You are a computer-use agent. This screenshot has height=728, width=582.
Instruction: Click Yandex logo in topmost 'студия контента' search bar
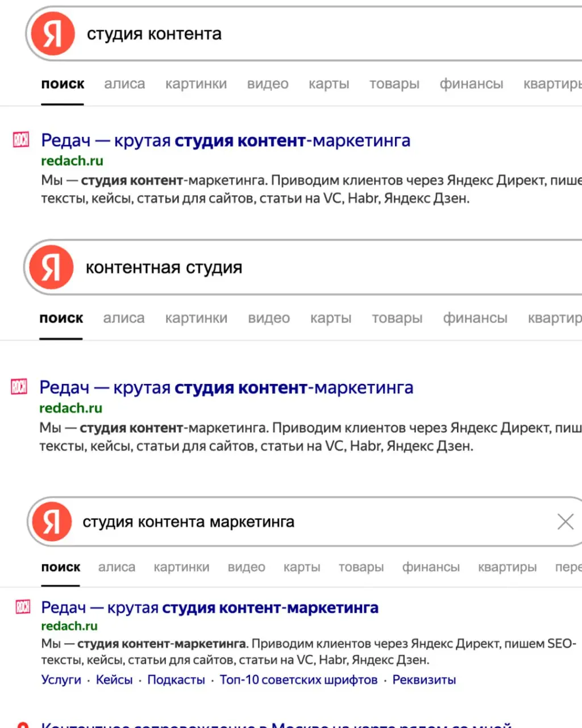(x=53, y=34)
